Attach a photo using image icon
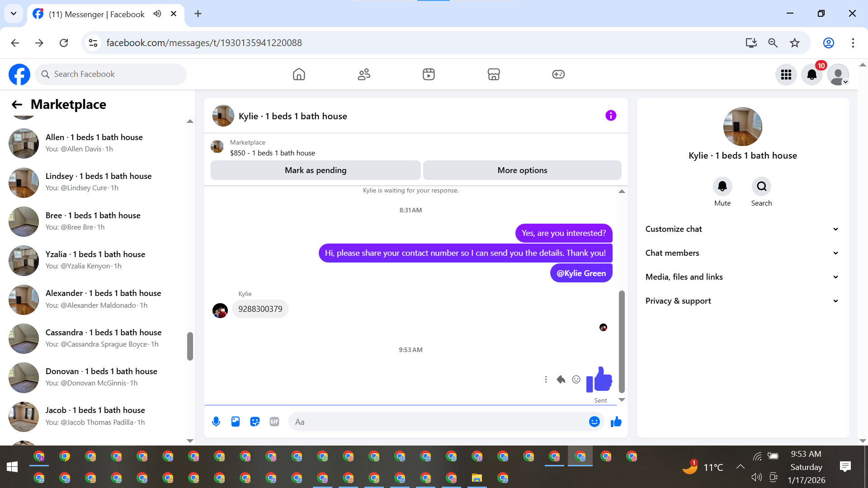868x488 pixels. click(x=236, y=422)
